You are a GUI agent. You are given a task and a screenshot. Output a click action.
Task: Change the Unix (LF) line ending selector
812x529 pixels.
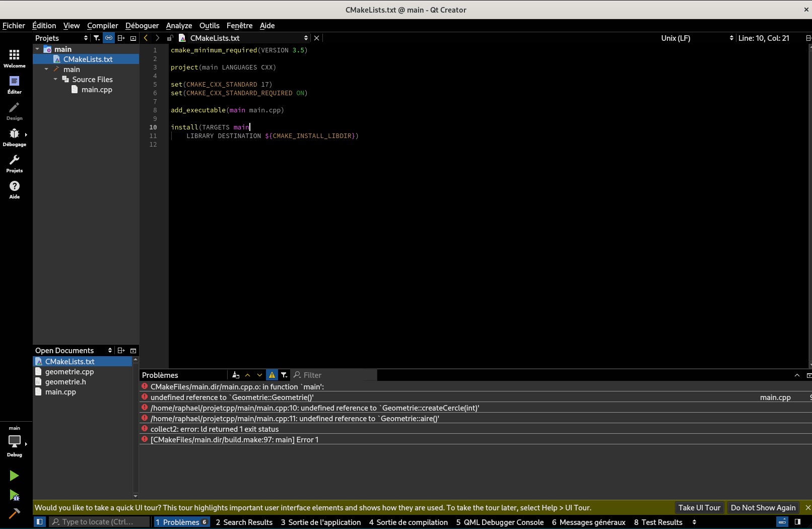(x=697, y=38)
